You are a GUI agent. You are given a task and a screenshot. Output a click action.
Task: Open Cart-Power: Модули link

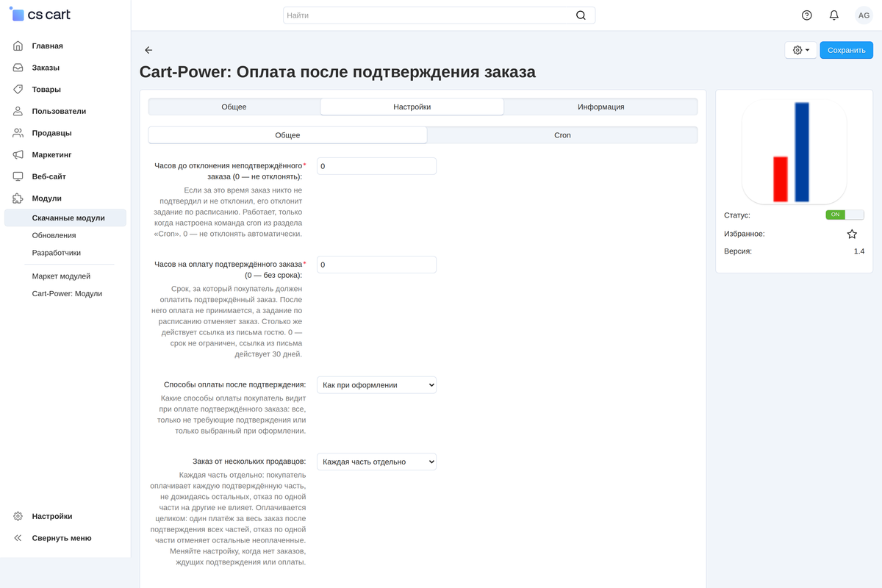pyautogui.click(x=65, y=293)
